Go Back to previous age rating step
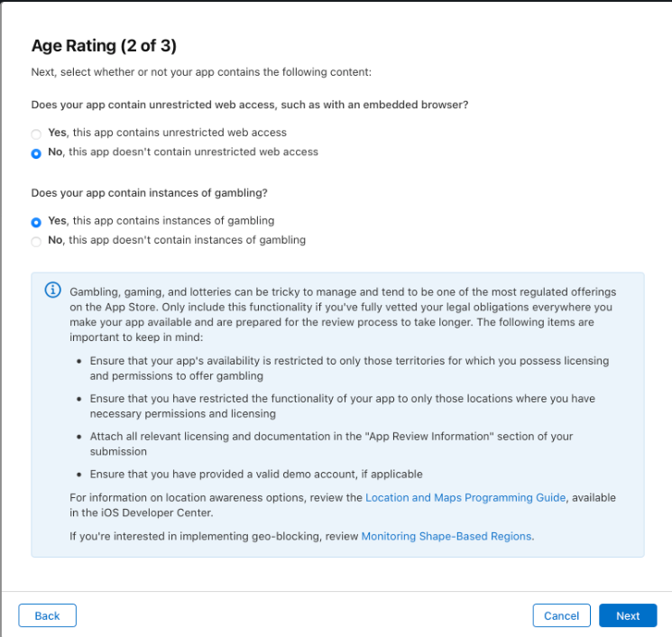The height and width of the screenshot is (637, 672). (47, 615)
